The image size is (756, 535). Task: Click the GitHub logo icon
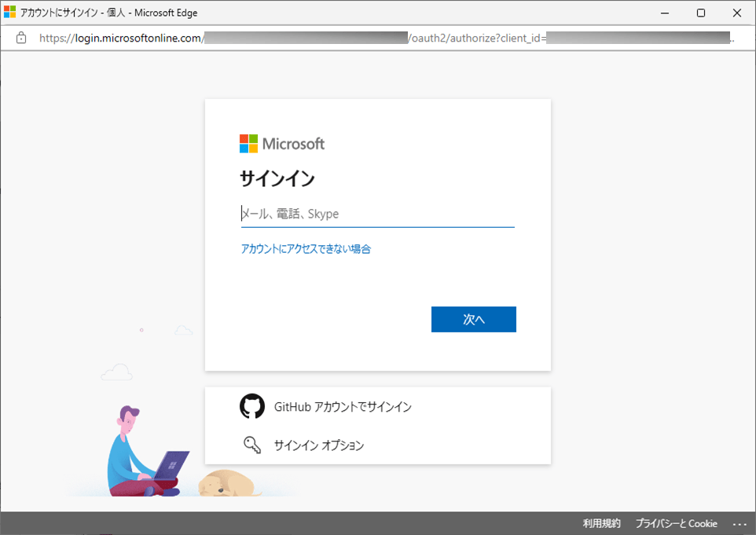coord(252,406)
